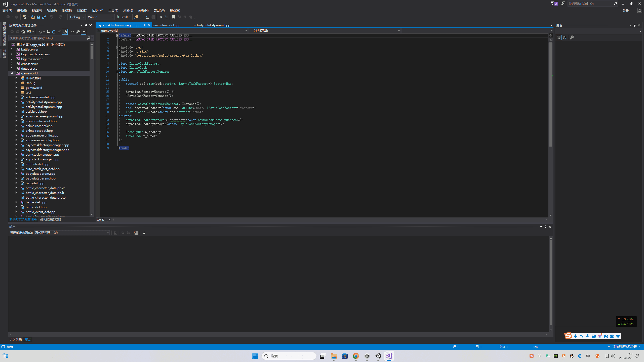Switch to the animalracedef.cpp tab
The width and height of the screenshot is (644, 362).
[167, 25]
